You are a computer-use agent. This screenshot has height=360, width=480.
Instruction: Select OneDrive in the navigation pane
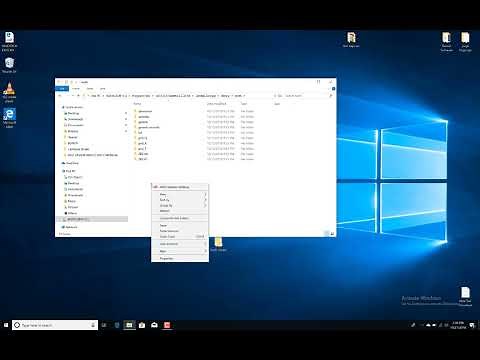[x=70, y=163]
